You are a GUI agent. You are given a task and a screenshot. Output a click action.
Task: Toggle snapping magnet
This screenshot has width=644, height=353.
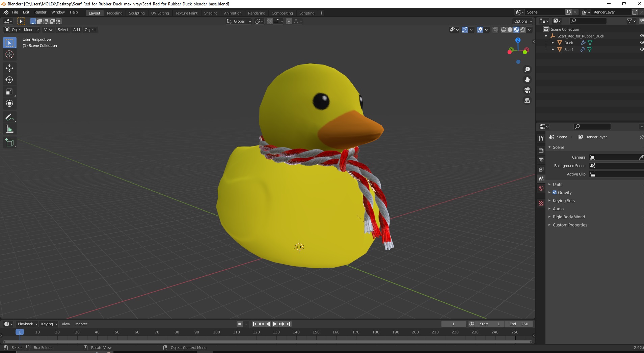[269, 21]
